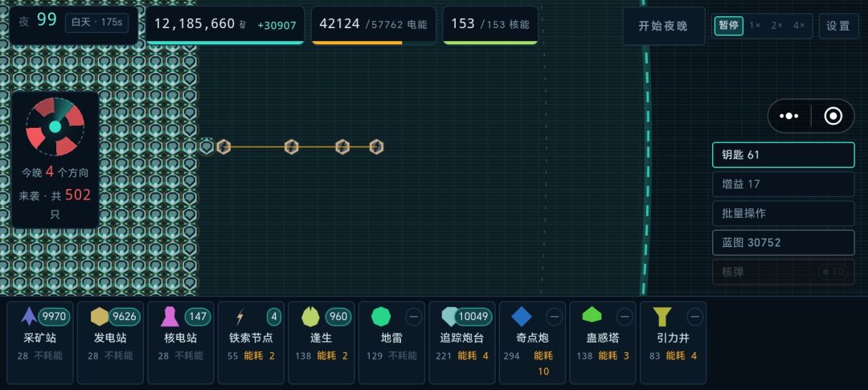
Task: Click the 蛊惑塔 count minus badge
Action: pyautogui.click(x=624, y=316)
